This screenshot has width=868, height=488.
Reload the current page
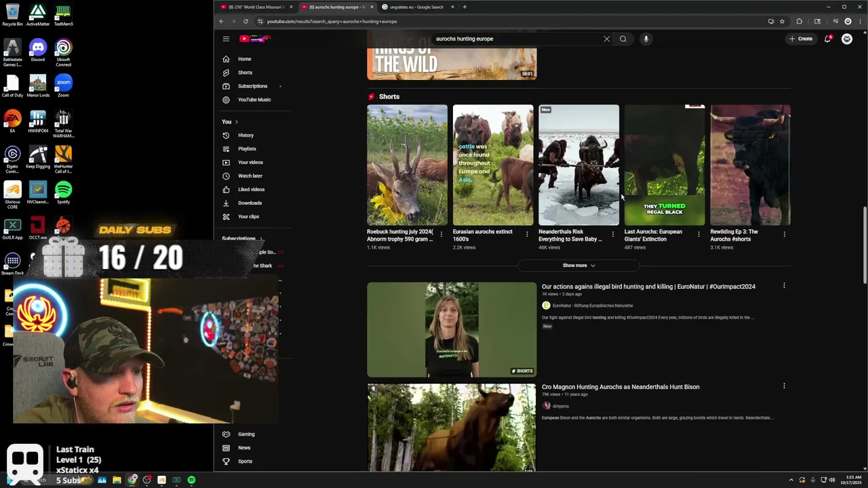coord(245,21)
